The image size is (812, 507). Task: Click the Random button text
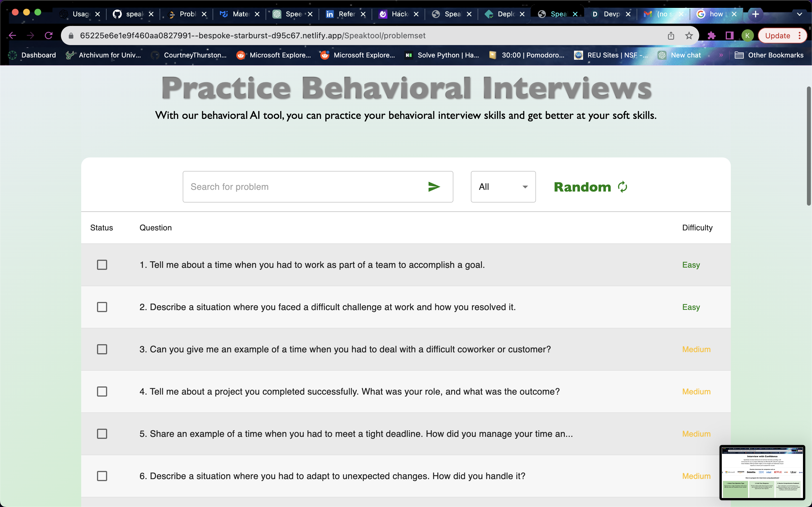582,187
